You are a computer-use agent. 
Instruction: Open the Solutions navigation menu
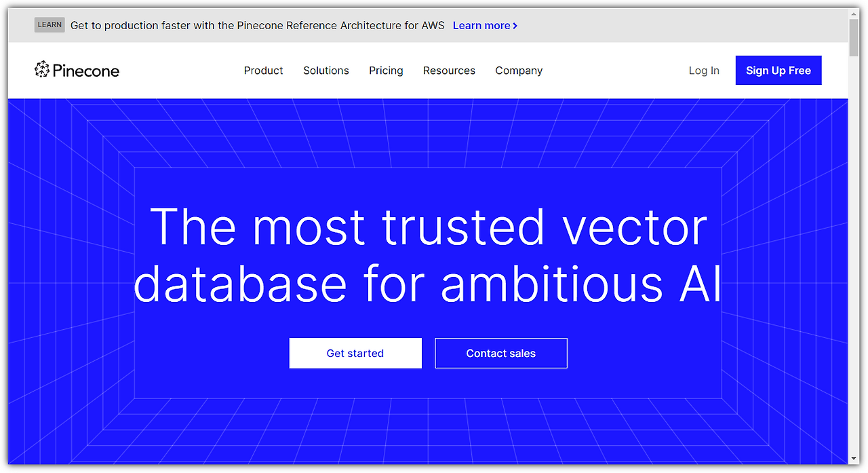325,70
